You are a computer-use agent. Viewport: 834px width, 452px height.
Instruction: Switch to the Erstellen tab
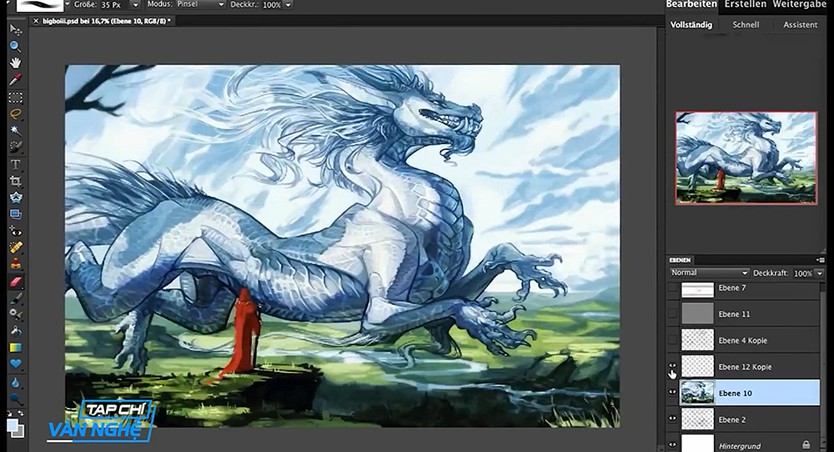coord(745,5)
